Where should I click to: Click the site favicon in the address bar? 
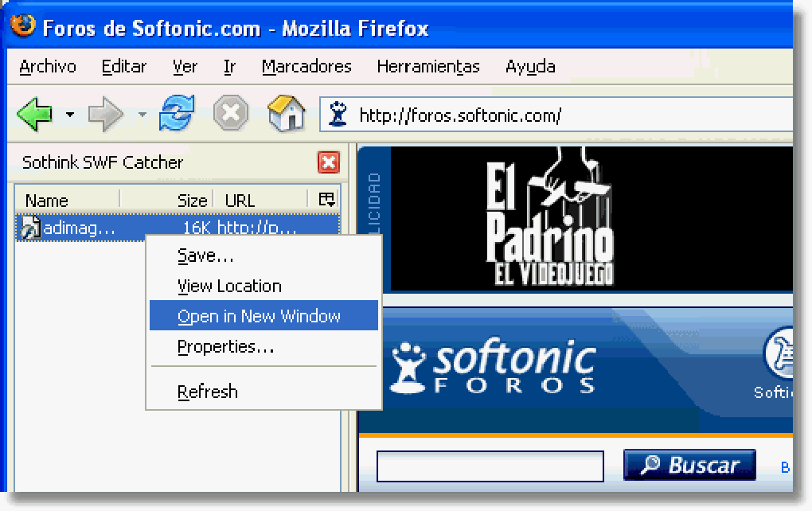click(x=338, y=114)
